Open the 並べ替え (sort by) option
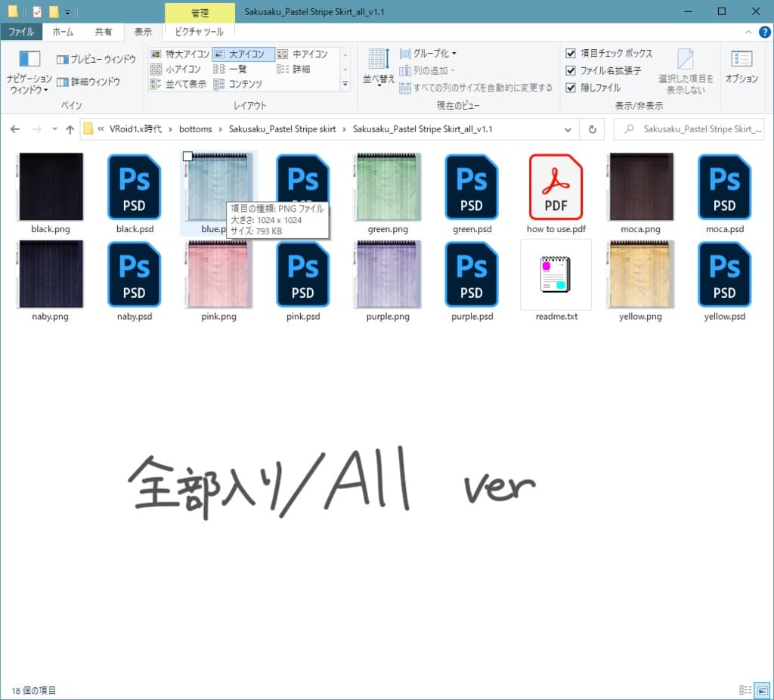This screenshot has width=774, height=700. 377,67
